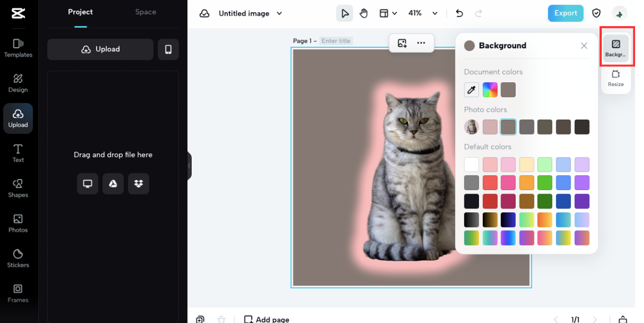644x323 pixels.
Task: Click the cloud save status icon
Action: pyautogui.click(x=204, y=13)
